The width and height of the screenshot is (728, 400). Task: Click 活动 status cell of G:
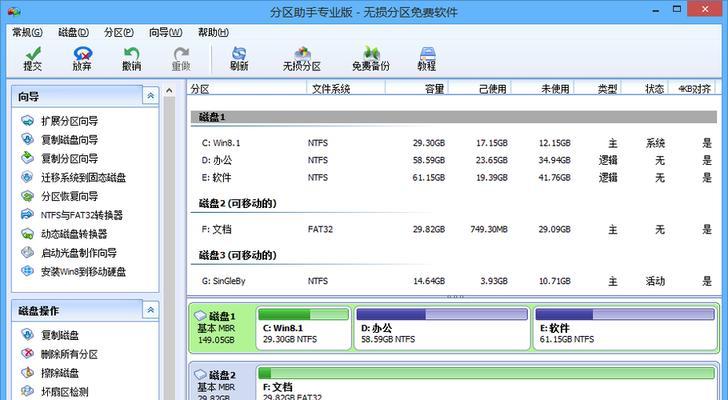655,281
